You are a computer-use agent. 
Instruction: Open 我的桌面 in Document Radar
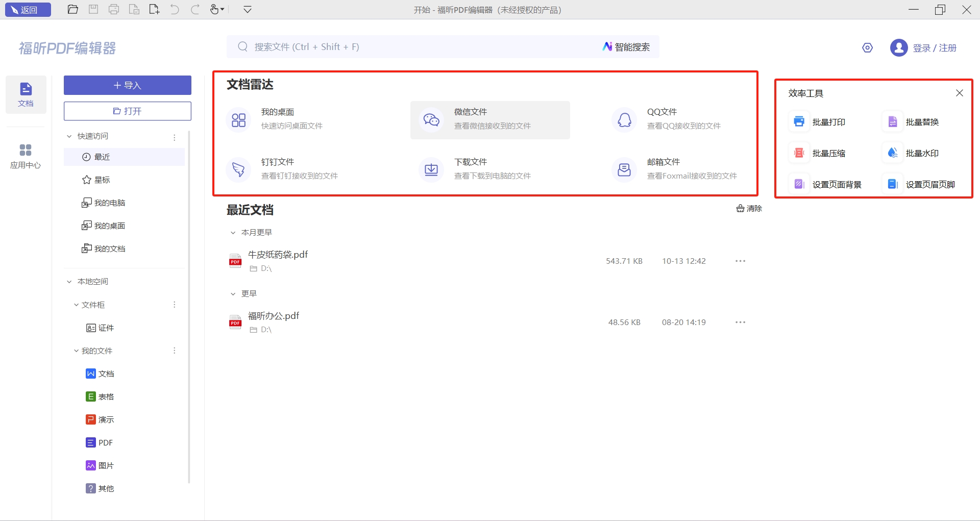click(x=297, y=120)
